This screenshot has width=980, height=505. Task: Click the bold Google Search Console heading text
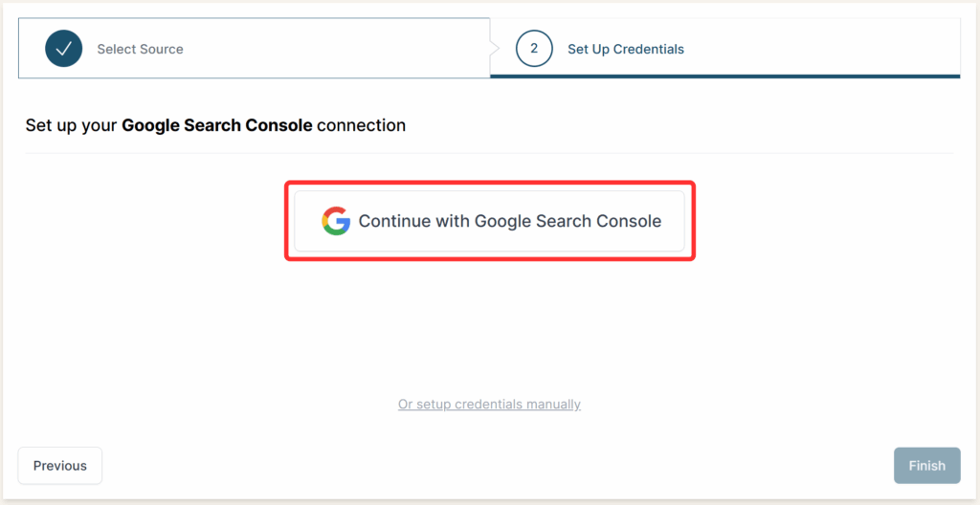[x=216, y=125]
